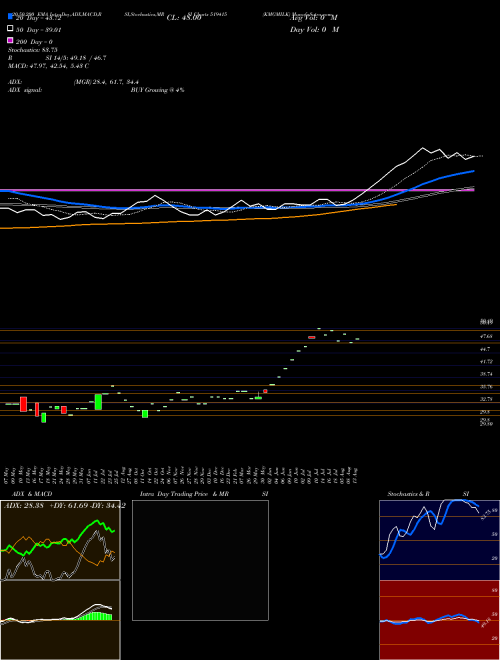Viewport: 500px width, 660px height.
Task: Click the empty Intra Day Trading Price panel
Action: tap(200, 560)
